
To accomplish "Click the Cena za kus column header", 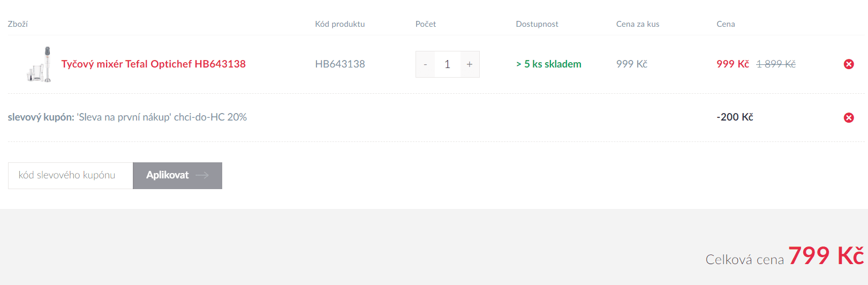I will (x=638, y=24).
